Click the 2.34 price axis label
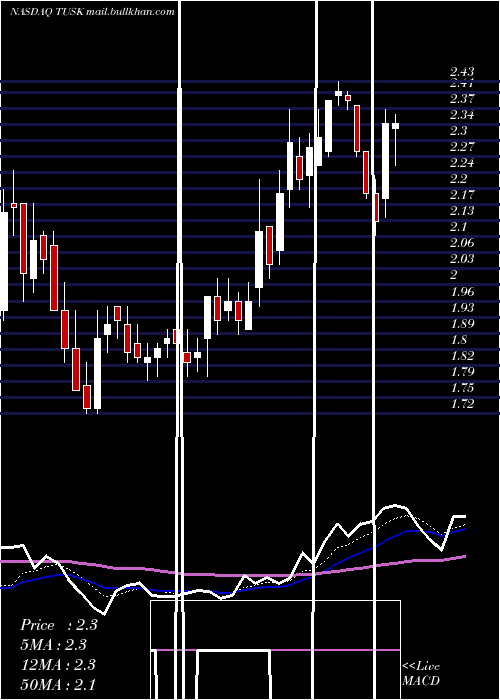This screenshot has height=700, width=500. (462, 115)
